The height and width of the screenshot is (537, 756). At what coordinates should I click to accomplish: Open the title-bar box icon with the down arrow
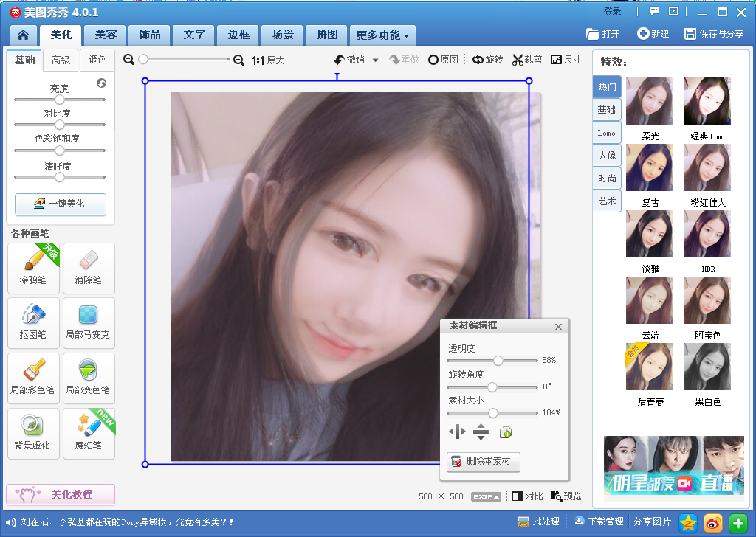click(x=673, y=12)
